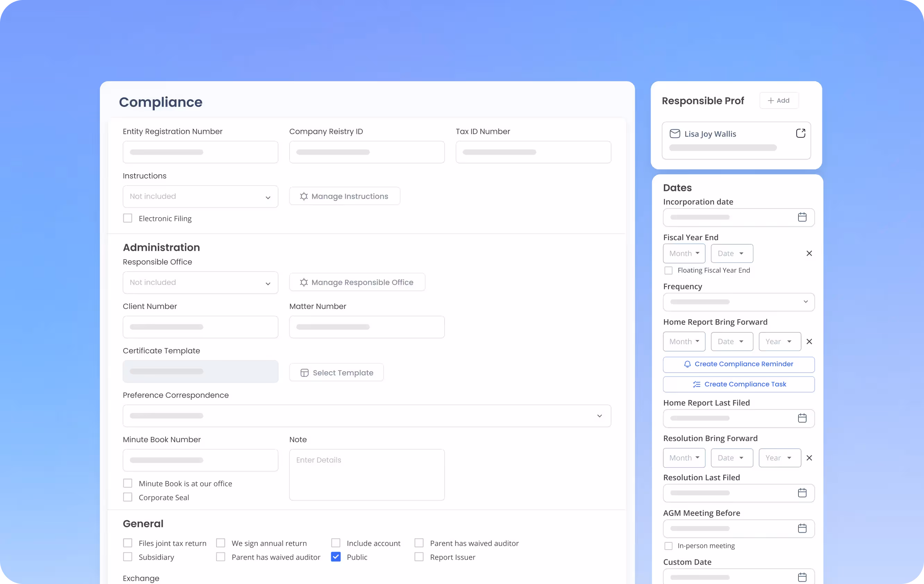Open Resolution Bring Forward Year dropdown
This screenshot has width=924, height=584.
[x=779, y=458]
